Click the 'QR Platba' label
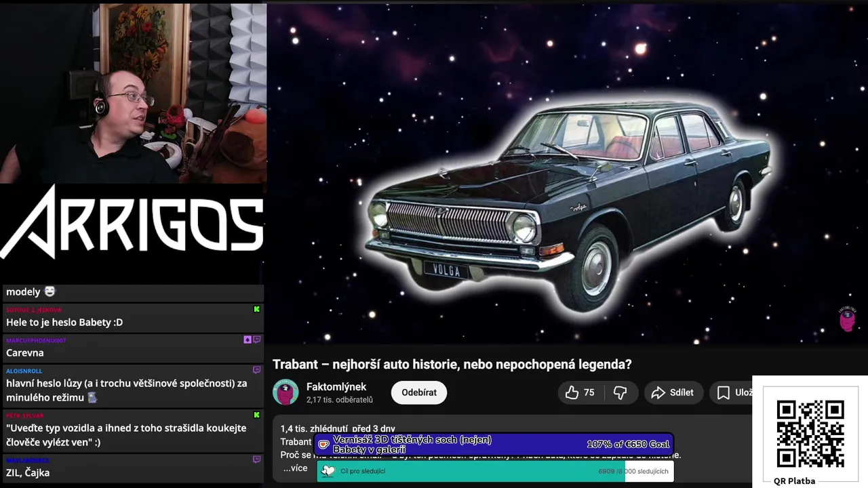 [x=794, y=481]
